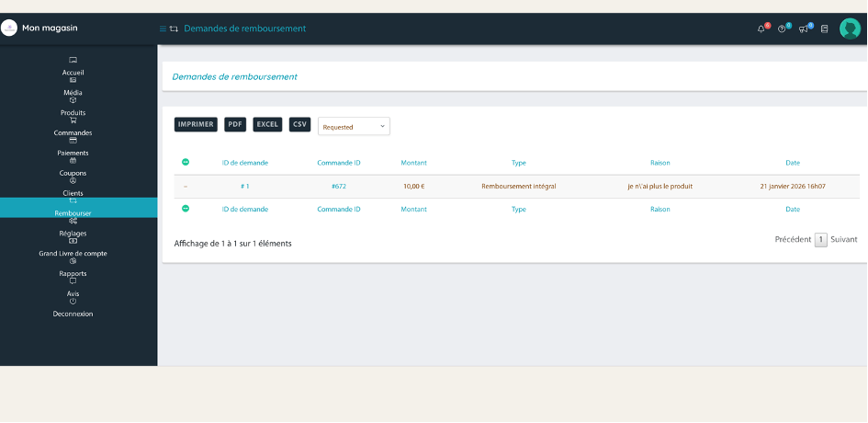Click the reason text je n'ai plus le produit
Screen dimensions: 868x423
tap(659, 187)
